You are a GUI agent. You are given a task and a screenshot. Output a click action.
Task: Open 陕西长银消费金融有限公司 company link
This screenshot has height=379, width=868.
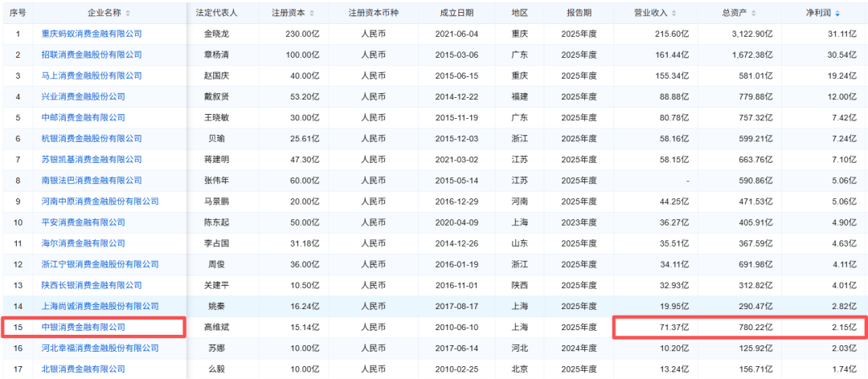click(x=92, y=285)
